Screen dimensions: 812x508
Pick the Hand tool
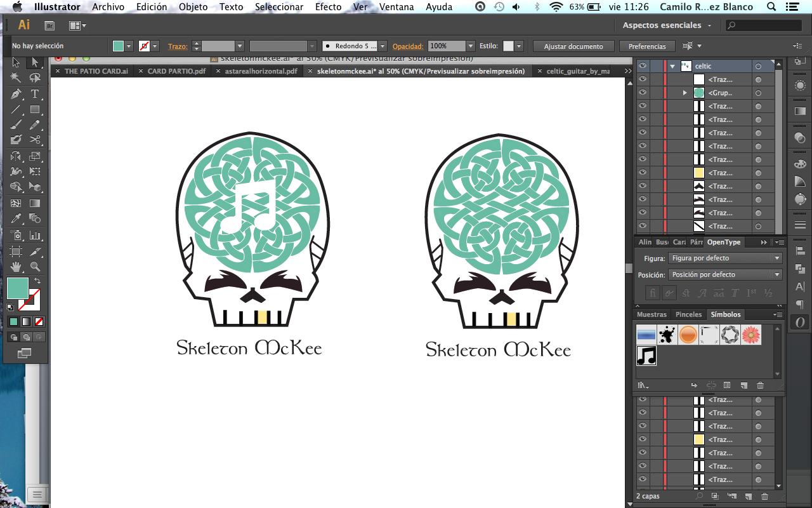(16, 267)
